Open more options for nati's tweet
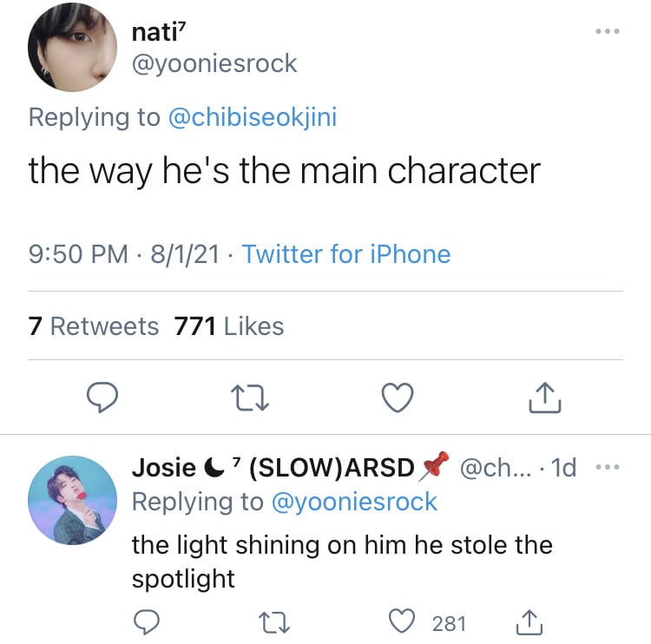Screen dimensions: 651x644 [608, 31]
